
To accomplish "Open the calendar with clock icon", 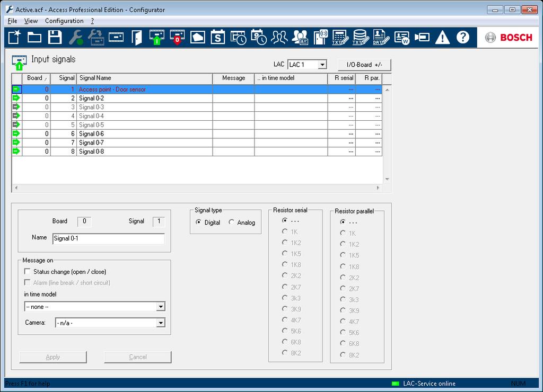I will click(259, 37).
